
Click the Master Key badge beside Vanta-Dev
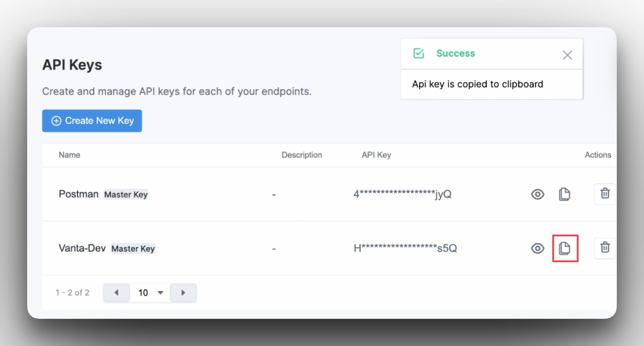click(133, 249)
